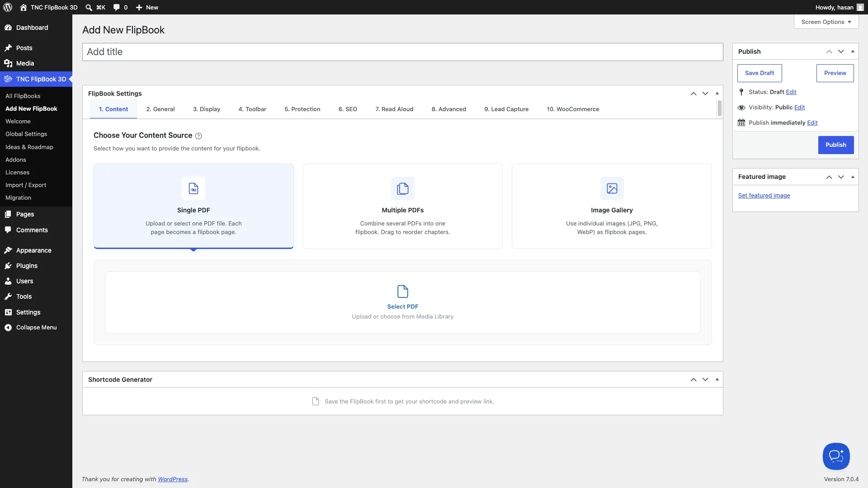Screen dimensions: 868x488
Task: Follow the WordPress footer link
Action: coord(173,479)
